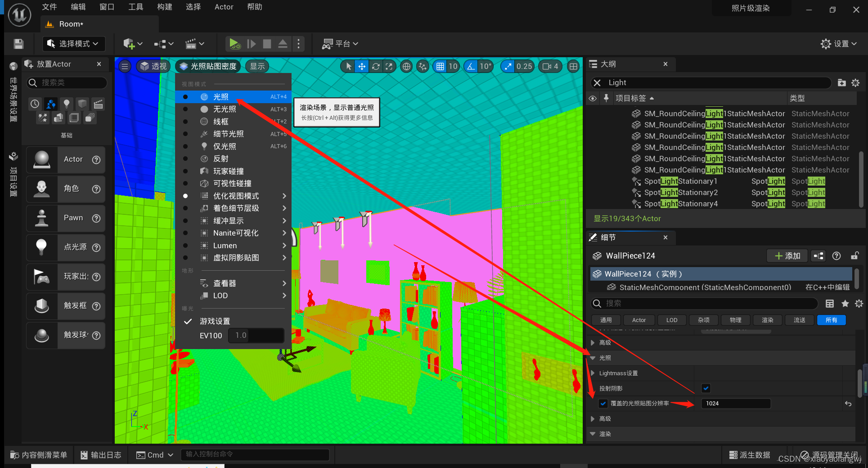The width and height of the screenshot is (868, 468).
Task: Expand the Lightmass settings section
Action: [593, 373]
